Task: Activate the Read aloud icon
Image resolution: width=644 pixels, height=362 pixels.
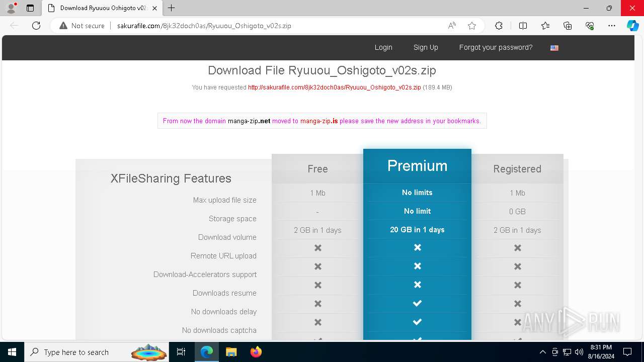Action: [x=452, y=26]
